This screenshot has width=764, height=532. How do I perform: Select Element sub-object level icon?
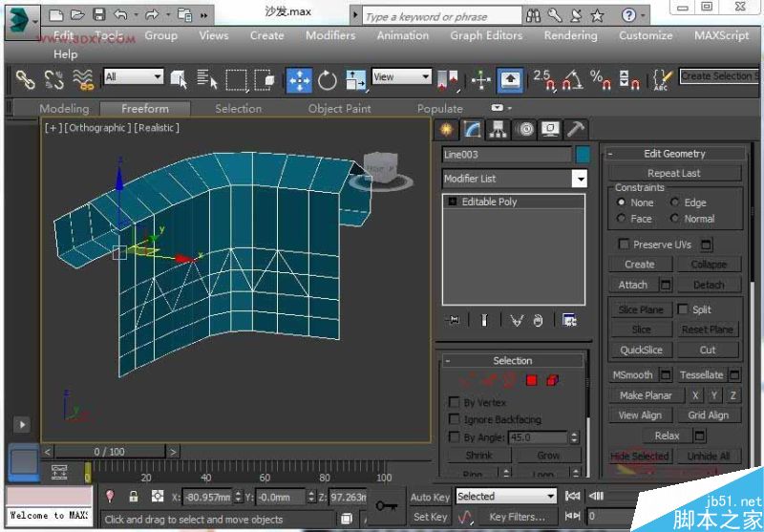553,380
